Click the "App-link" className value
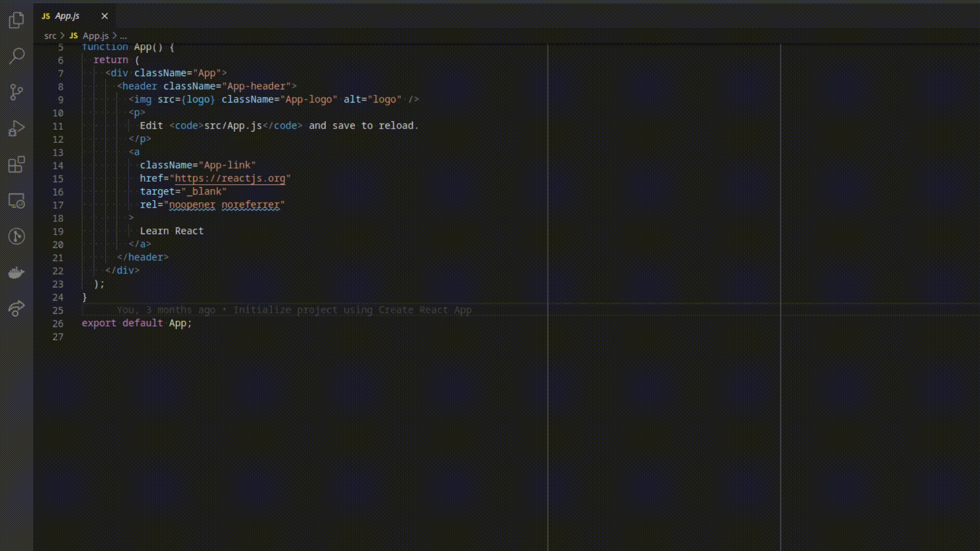The image size is (980, 551). (x=227, y=165)
